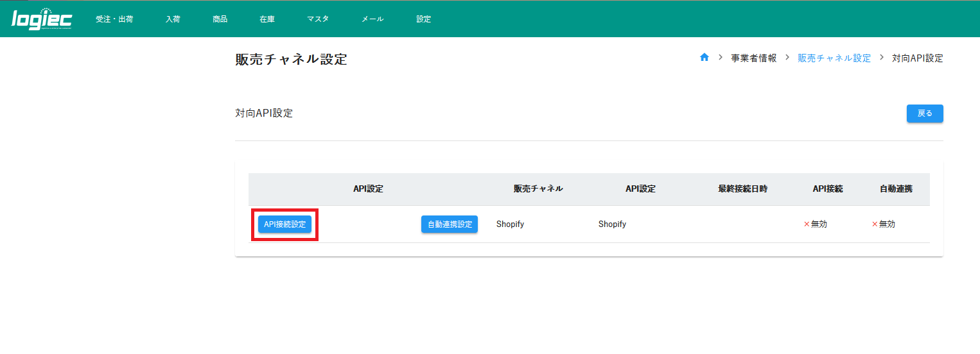The height and width of the screenshot is (354, 980).
Task: Click the 最終接続日時 column header
Action: tap(742, 189)
